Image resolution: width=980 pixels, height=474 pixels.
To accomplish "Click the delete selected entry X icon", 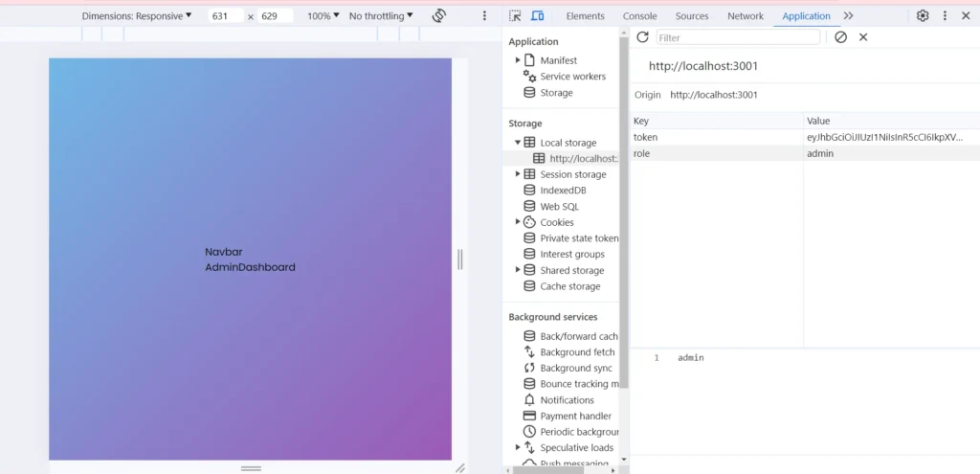I will 863,37.
